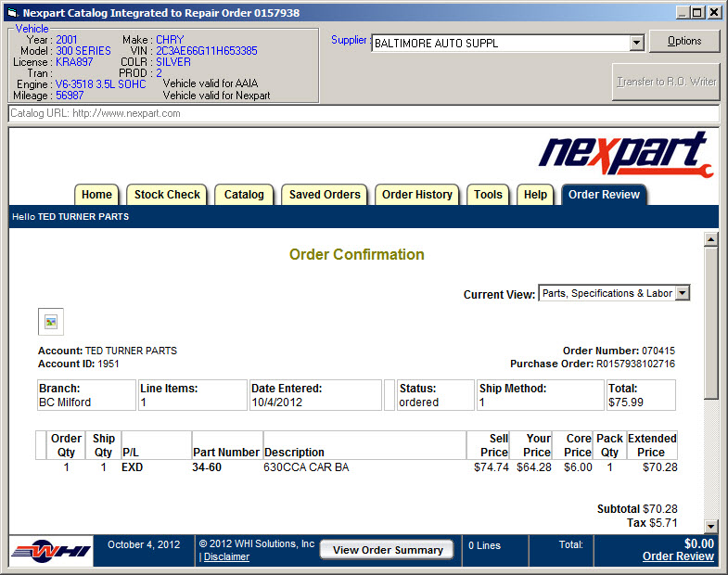Viewport: 728px width, 575px height.
Task: Open the Help tab
Action: [x=535, y=195]
